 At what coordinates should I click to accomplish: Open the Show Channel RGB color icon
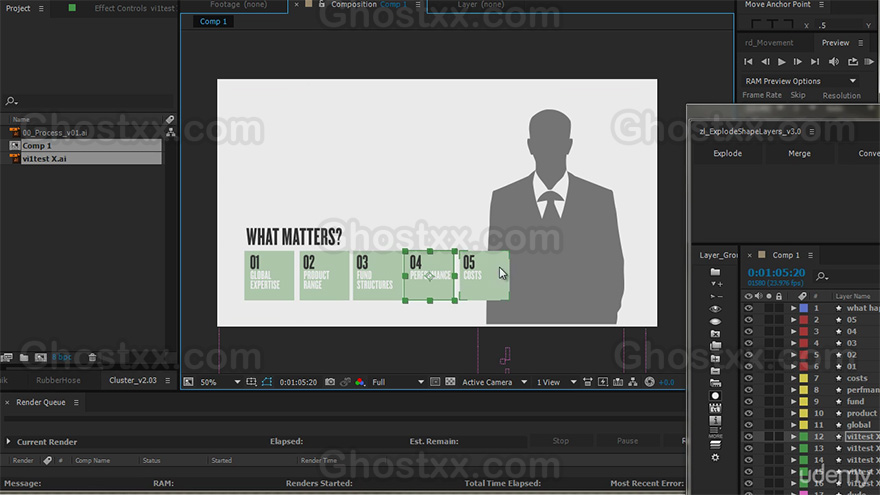pos(360,382)
